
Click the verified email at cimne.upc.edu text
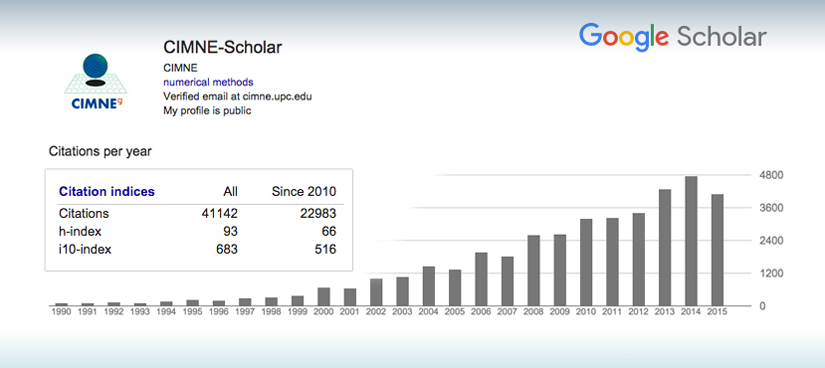tap(238, 96)
